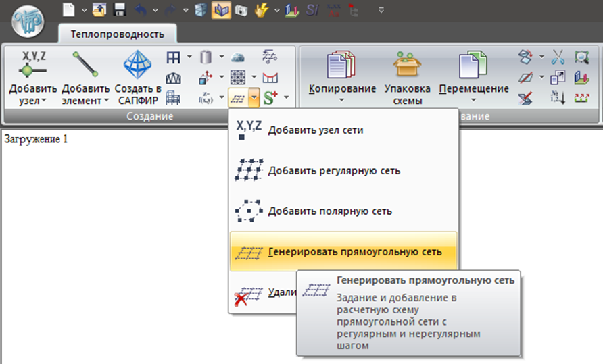Click the Создать в САПФИР button
Image resolution: width=603 pixels, height=364 pixels.
pyautogui.click(x=138, y=77)
